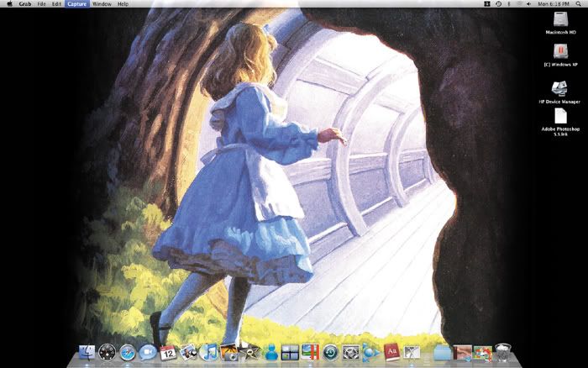Select the HP Device Manager desktop icon
588x368 pixels.
tap(559, 92)
